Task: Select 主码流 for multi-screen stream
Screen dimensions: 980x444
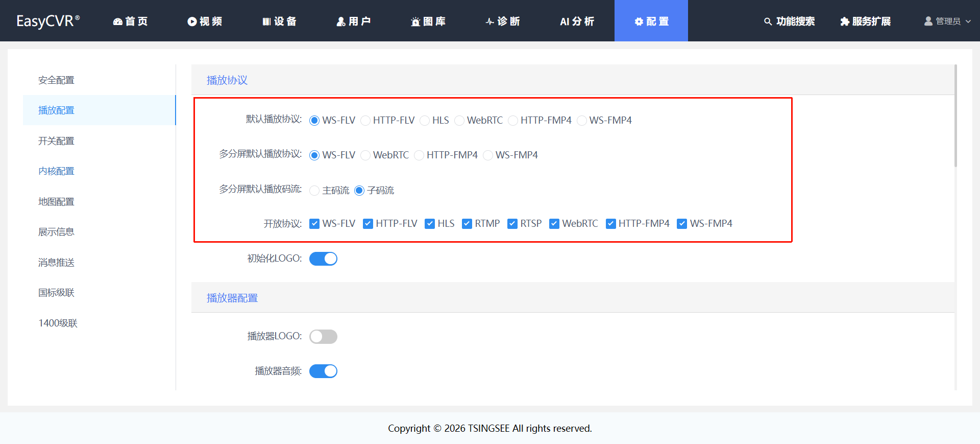Action: point(314,191)
